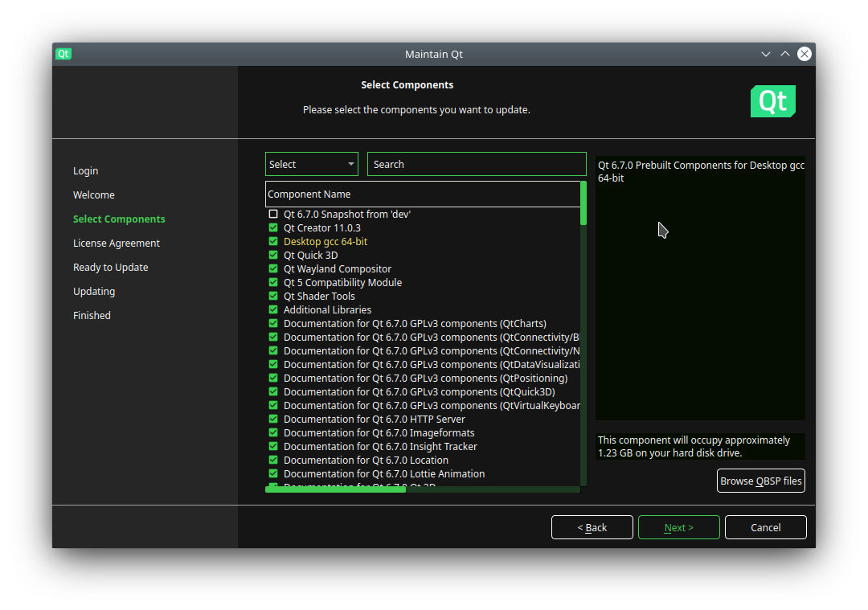Click the Qt icon in the title bar

click(63, 54)
